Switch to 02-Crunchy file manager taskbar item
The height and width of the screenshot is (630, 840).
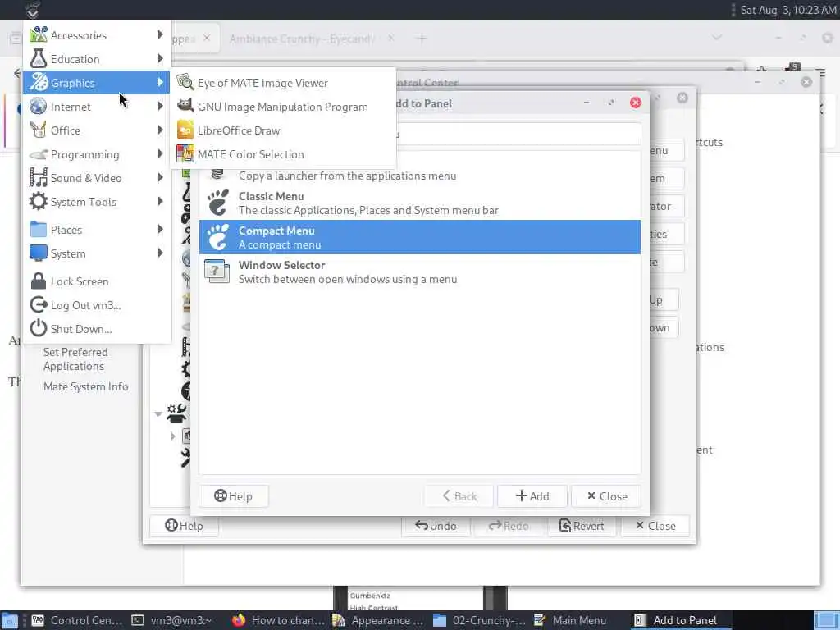tap(479, 620)
